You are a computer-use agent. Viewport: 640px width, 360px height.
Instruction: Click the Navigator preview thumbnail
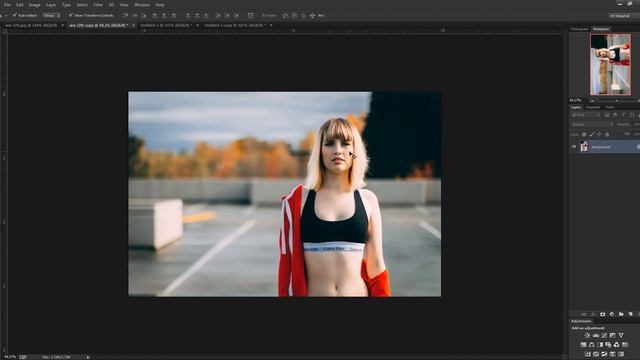point(610,64)
